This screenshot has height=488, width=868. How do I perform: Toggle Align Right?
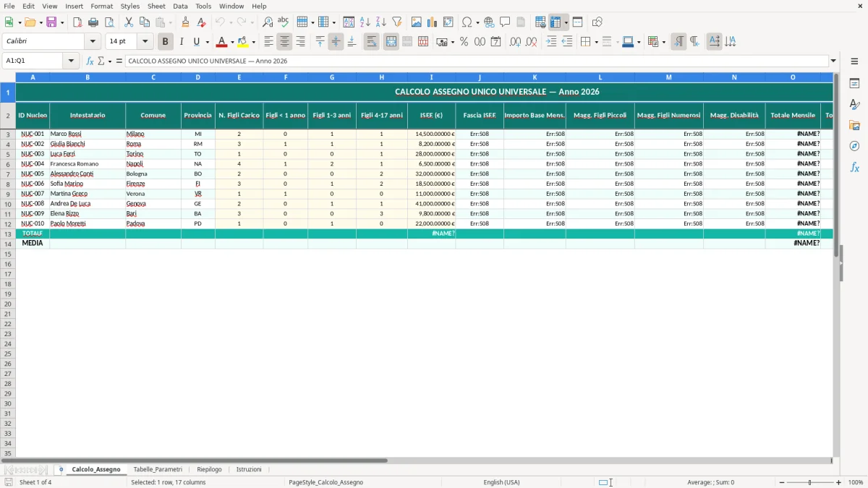(x=301, y=42)
